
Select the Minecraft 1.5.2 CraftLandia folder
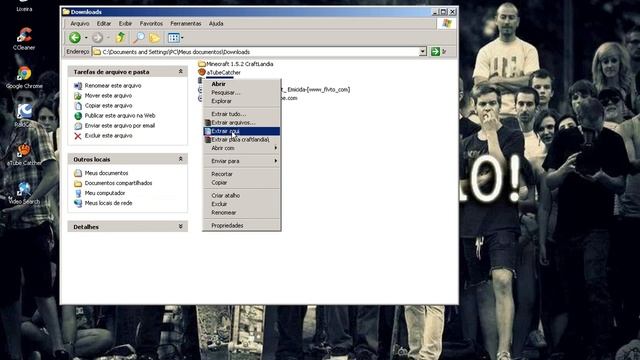[236, 64]
